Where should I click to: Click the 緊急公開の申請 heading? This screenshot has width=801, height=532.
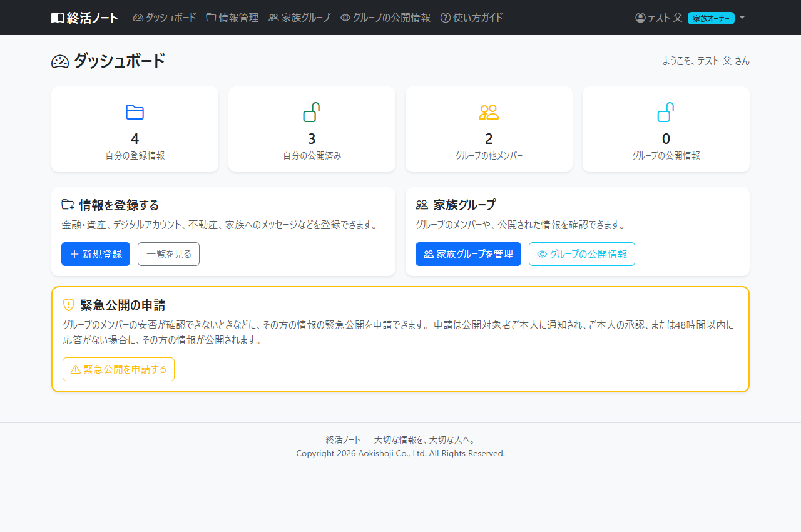pyautogui.click(x=123, y=305)
